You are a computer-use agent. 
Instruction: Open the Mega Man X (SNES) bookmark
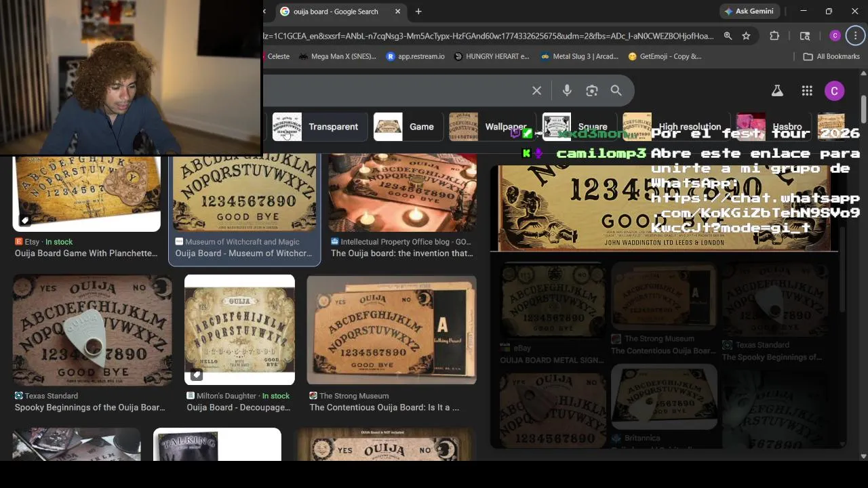coord(337,56)
